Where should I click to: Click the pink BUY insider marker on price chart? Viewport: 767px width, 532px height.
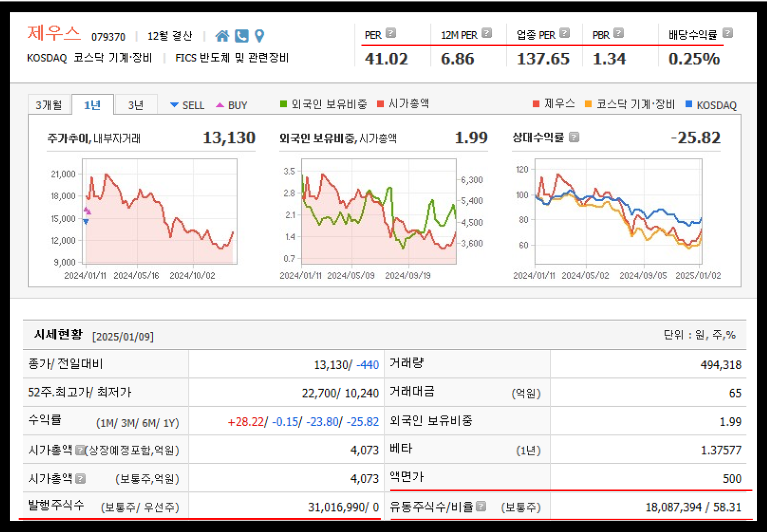point(87,210)
